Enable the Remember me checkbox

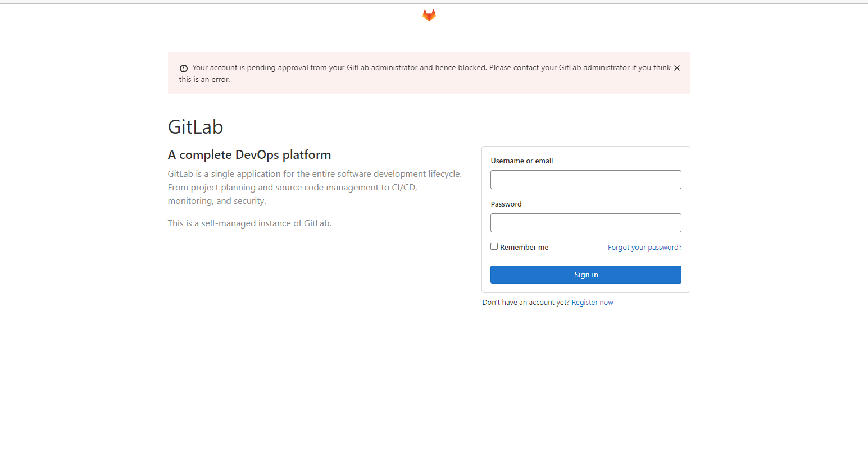(x=494, y=246)
